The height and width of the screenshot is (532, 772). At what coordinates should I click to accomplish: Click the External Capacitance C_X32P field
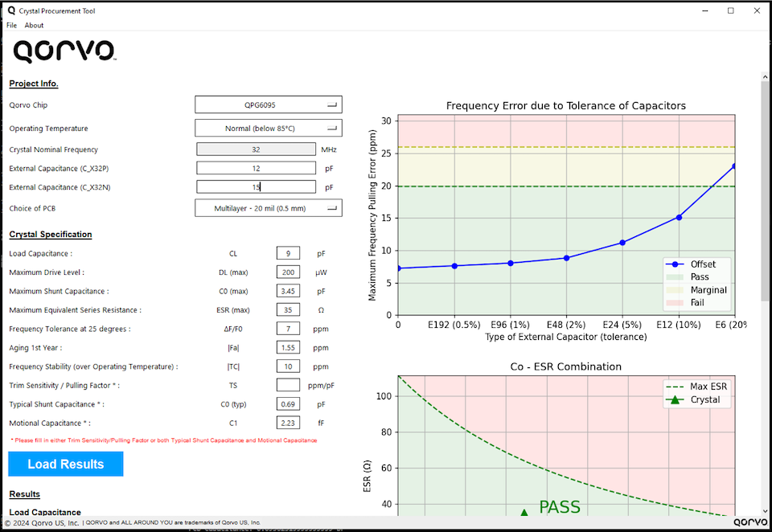pyautogui.click(x=256, y=168)
